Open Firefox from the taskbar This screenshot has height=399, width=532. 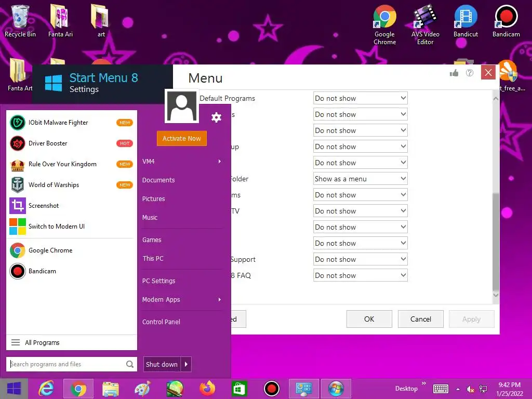point(207,389)
